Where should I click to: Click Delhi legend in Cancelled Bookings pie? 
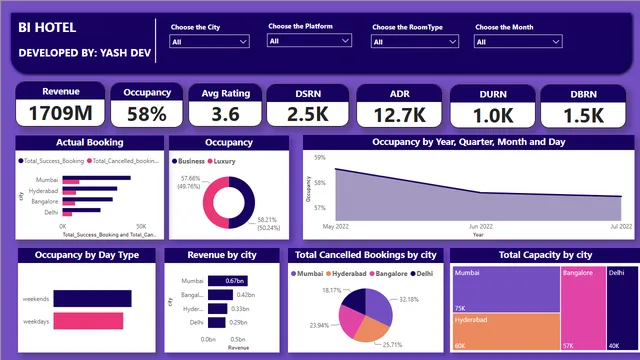click(x=422, y=274)
